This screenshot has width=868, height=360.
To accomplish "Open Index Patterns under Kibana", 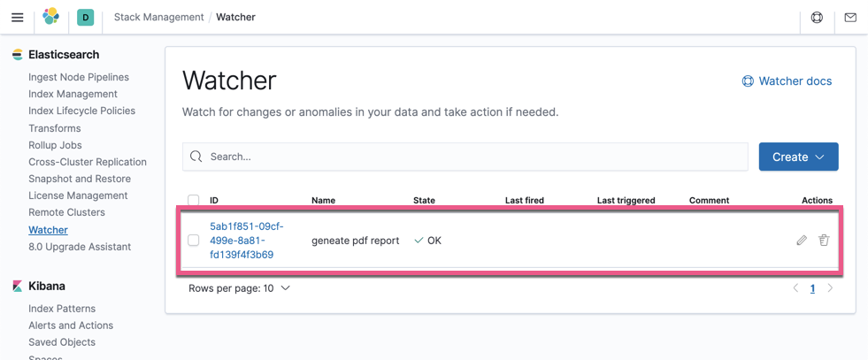I will (62, 308).
